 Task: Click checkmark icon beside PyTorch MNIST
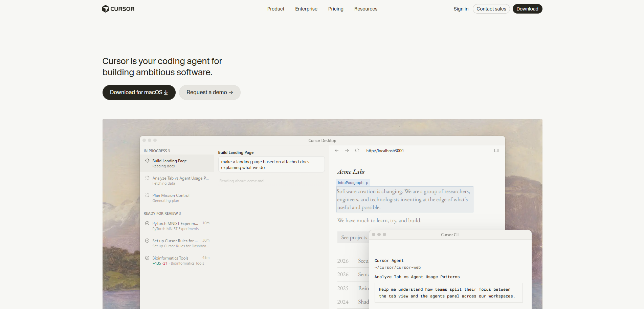click(147, 223)
